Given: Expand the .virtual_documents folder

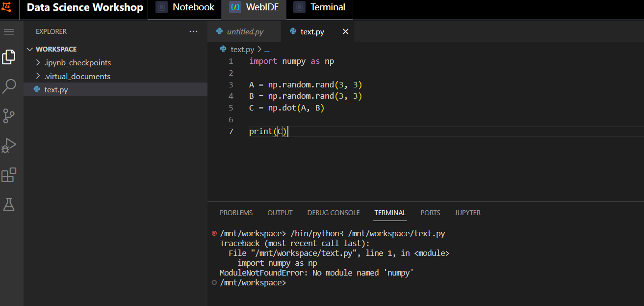Looking at the screenshot, I should (116, 76).
